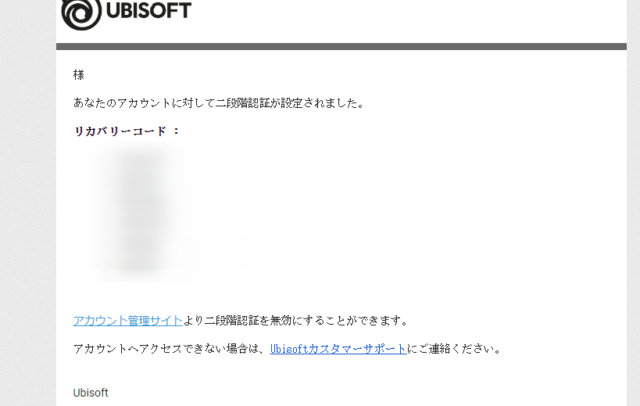Open the Ubisoftカスタマーサポート link
Viewport: 640px width, 406px height.
[x=338, y=349]
